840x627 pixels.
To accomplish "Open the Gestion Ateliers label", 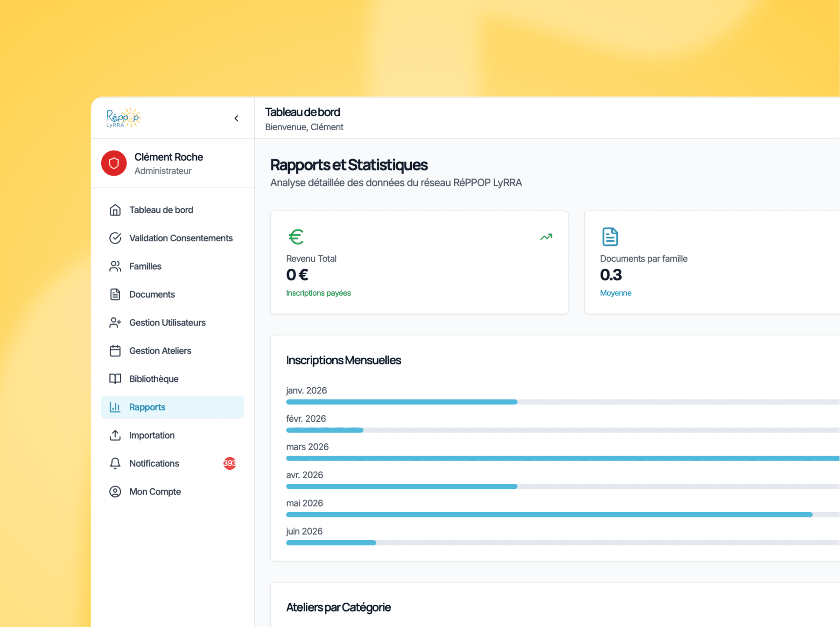I will (160, 351).
